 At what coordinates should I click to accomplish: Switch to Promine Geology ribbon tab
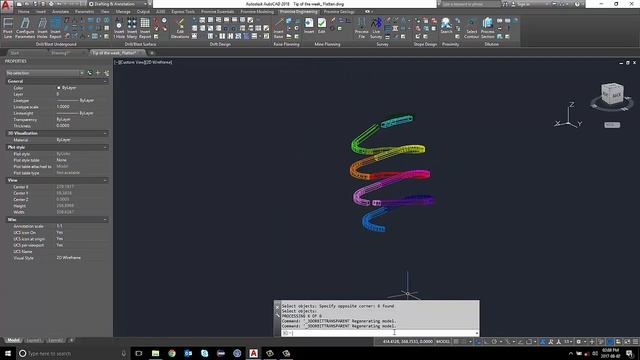pos(339,12)
